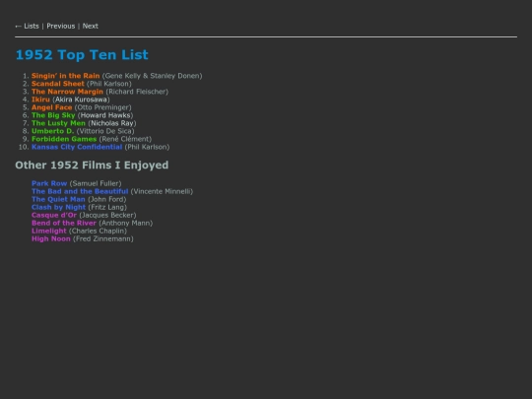Select the Angel Face link
The image size is (532, 399).
point(52,107)
